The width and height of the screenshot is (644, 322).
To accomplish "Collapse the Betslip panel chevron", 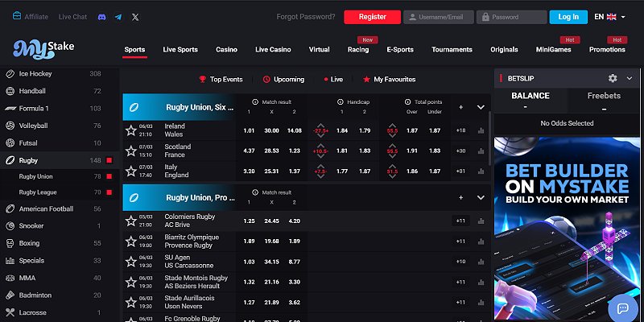I will click(630, 78).
